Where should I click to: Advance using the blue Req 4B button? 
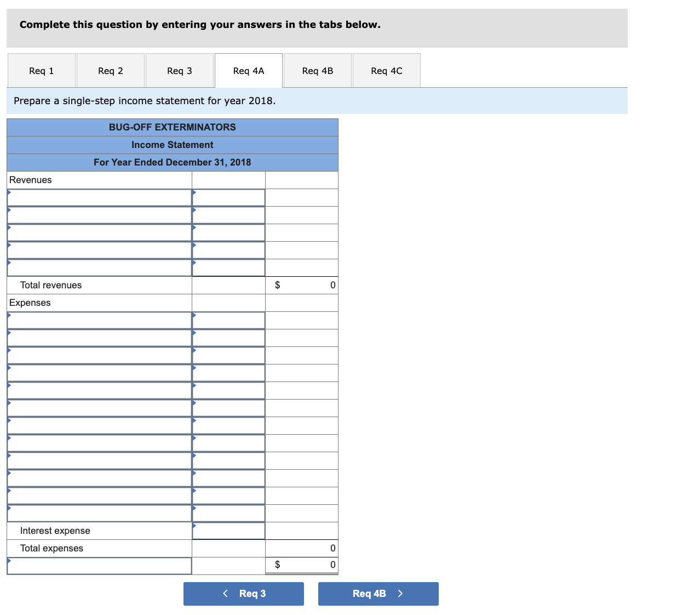pos(378,594)
